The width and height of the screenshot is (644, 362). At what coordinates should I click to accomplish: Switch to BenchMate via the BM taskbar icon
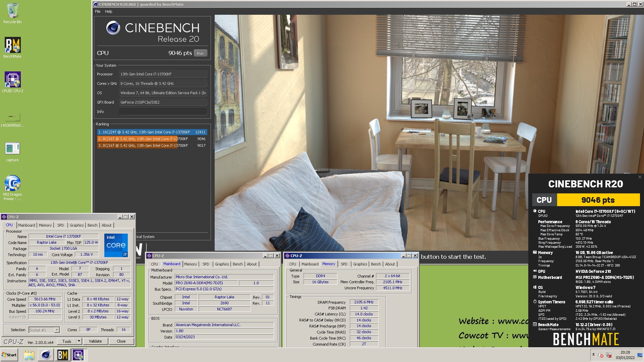tap(62, 355)
